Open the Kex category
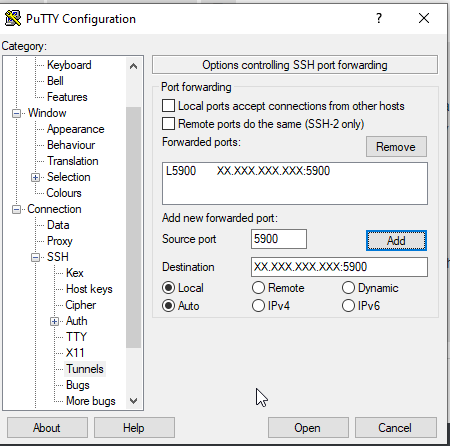 pyautogui.click(x=75, y=273)
